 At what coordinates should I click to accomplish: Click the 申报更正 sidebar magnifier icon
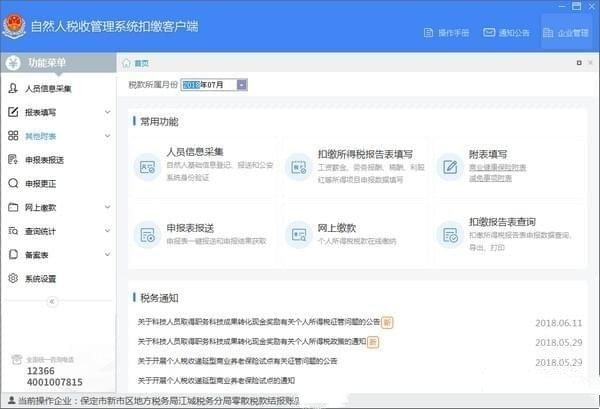[13, 183]
